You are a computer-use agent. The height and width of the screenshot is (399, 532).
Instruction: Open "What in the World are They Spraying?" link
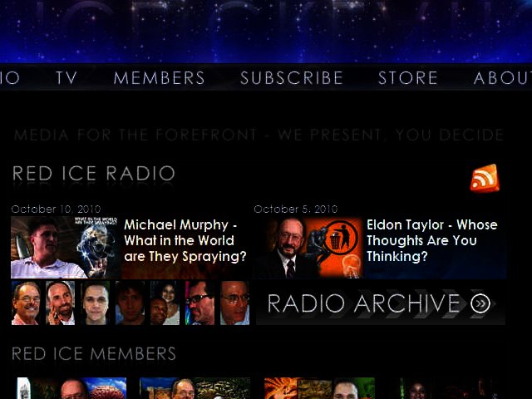[185, 241]
